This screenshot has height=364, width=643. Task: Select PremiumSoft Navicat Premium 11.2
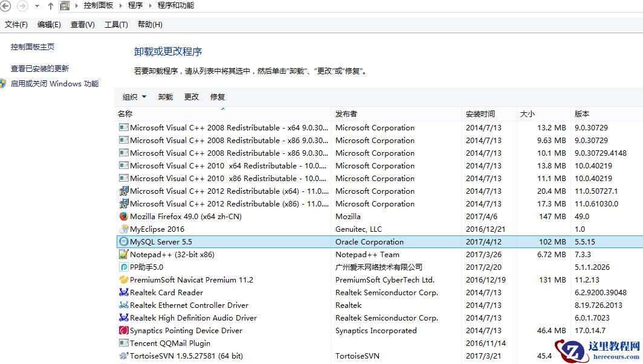coord(192,280)
